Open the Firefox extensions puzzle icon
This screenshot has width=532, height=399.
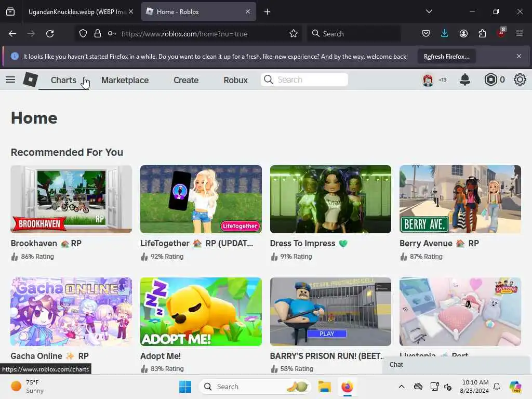[x=482, y=33]
